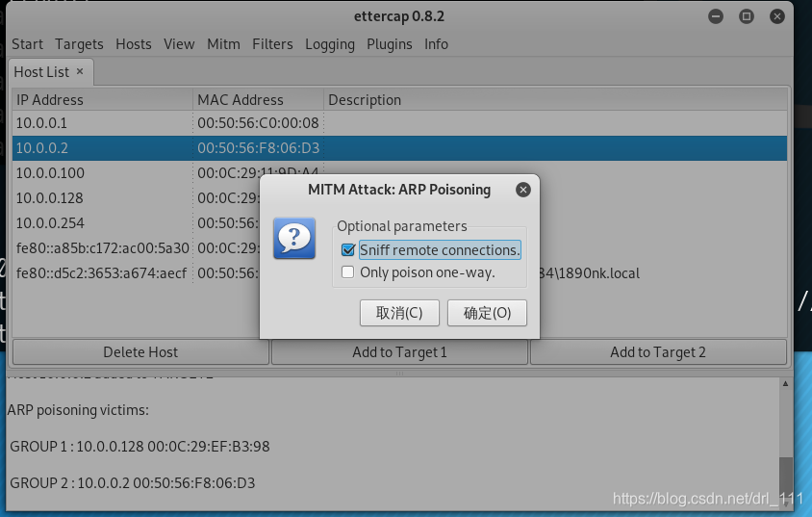This screenshot has height=517, width=812.
Task: Open the Info menu
Action: [436, 44]
